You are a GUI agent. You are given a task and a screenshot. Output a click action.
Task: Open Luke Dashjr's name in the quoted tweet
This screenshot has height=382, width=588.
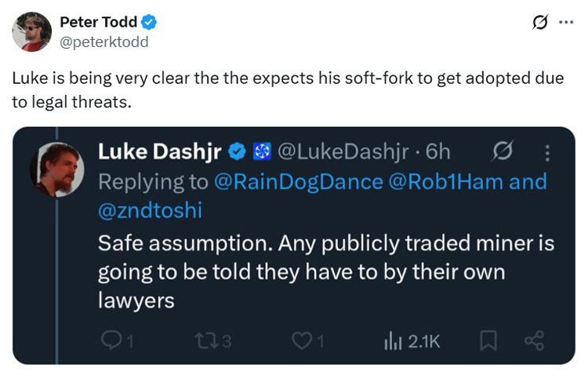click(160, 152)
